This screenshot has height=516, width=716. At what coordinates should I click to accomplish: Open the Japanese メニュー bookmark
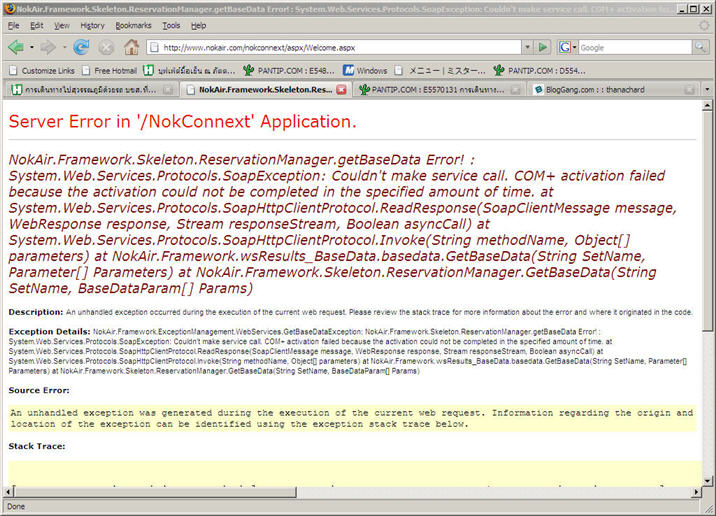point(440,71)
